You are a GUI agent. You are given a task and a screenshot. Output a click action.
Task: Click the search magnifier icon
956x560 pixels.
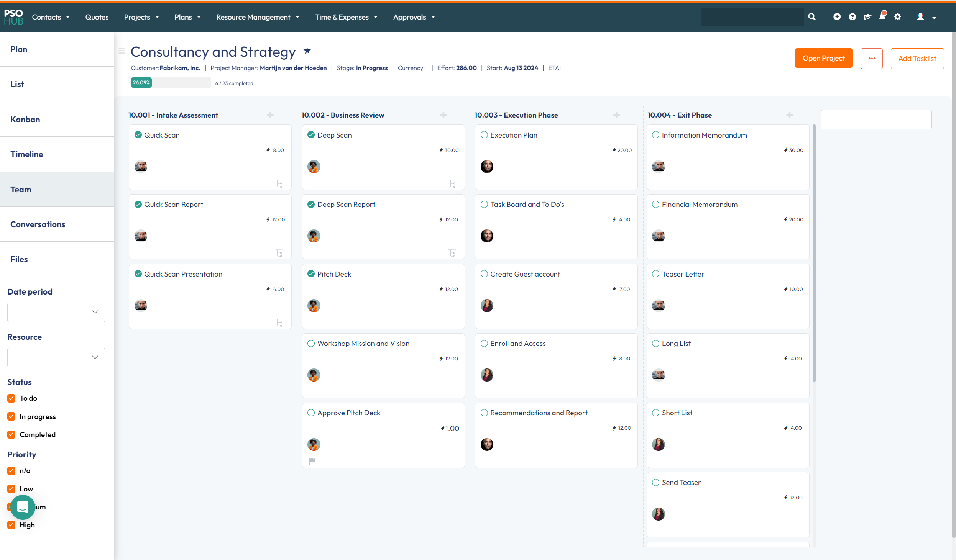(x=812, y=17)
